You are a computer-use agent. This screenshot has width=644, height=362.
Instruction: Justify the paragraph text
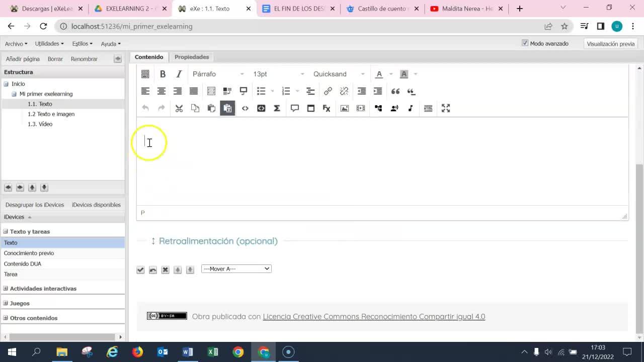(194, 91)
